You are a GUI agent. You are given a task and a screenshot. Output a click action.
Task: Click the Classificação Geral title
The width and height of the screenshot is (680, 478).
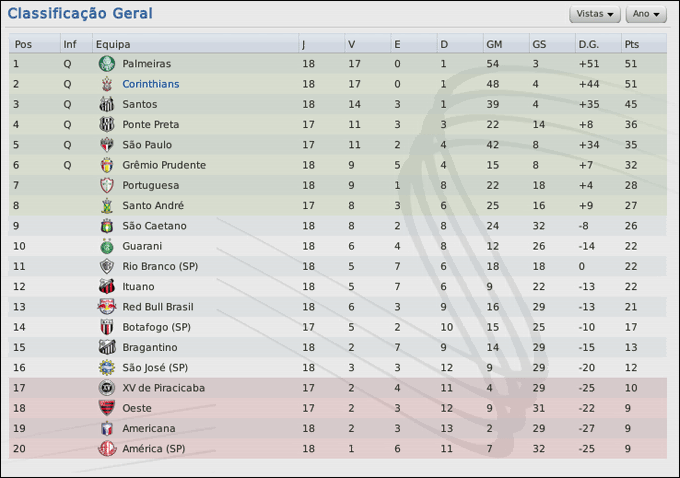[x=80, y=14]
